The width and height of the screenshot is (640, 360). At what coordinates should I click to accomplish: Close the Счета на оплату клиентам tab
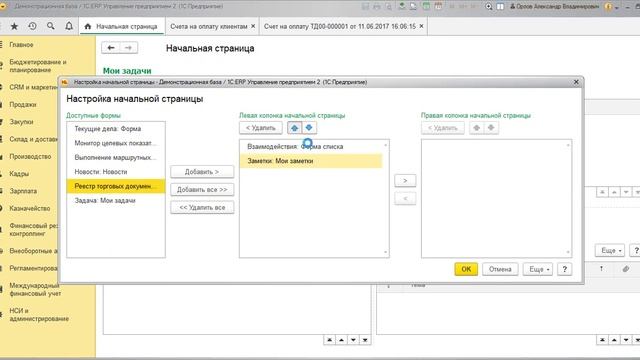253,26
